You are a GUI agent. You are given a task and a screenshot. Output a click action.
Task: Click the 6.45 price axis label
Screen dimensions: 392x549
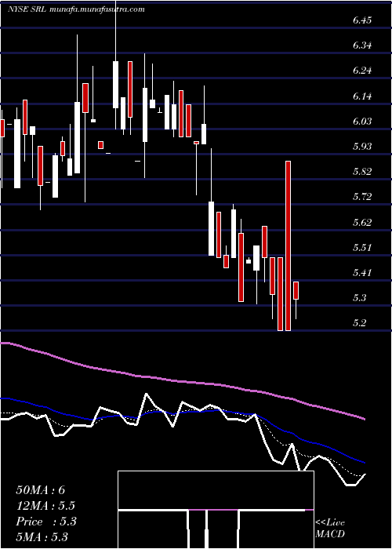pos(362,20)
